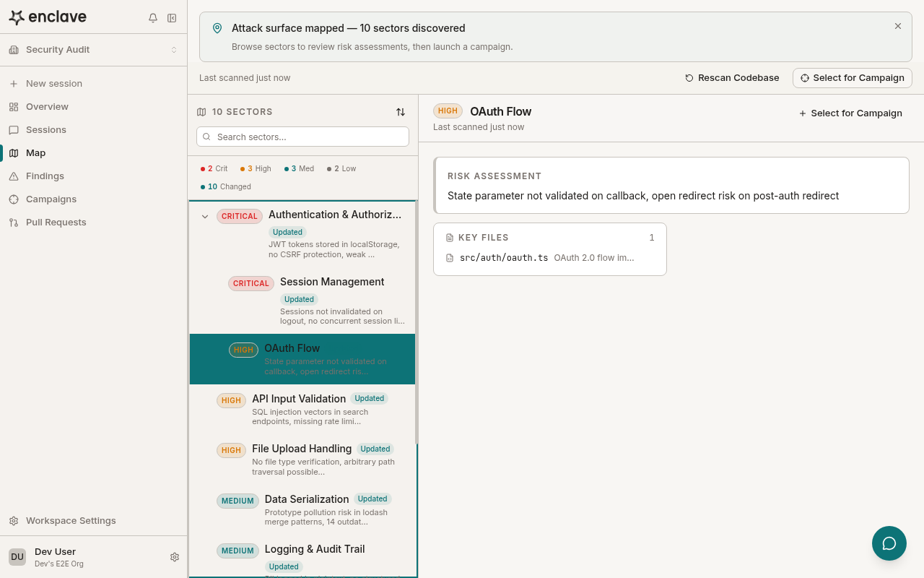
Task: Click the Security Audit building icon
Action: [x=14, y=50]
